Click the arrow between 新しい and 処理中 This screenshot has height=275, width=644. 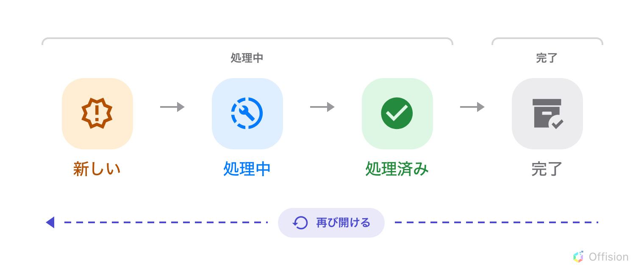172,107
